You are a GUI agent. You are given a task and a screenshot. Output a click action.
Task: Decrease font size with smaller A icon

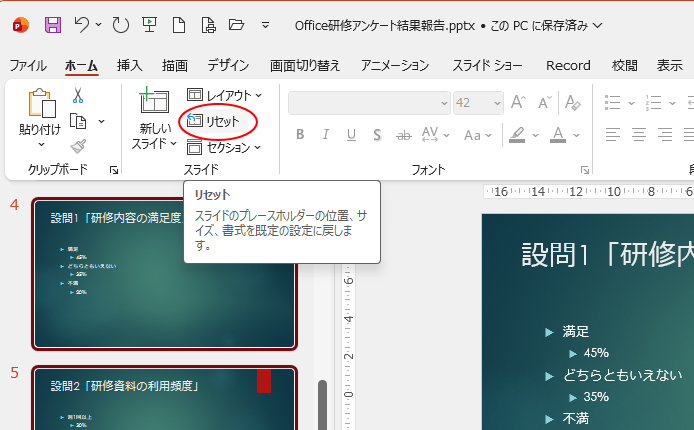(x=545, y=103)
